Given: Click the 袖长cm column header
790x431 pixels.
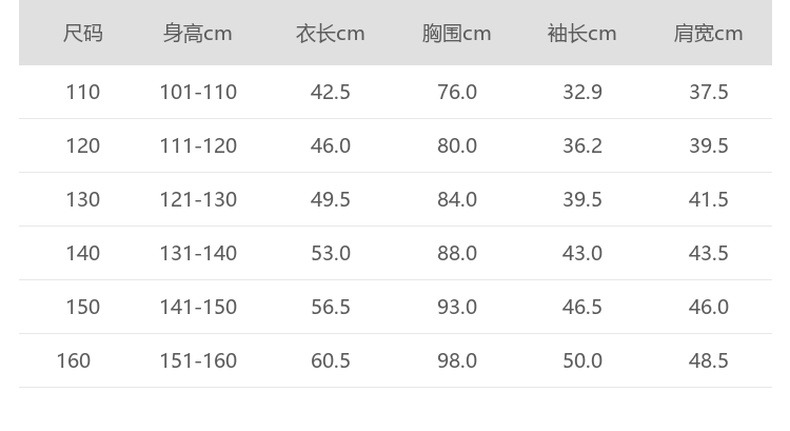Looking at the screenshot, I should coord(582,33).
